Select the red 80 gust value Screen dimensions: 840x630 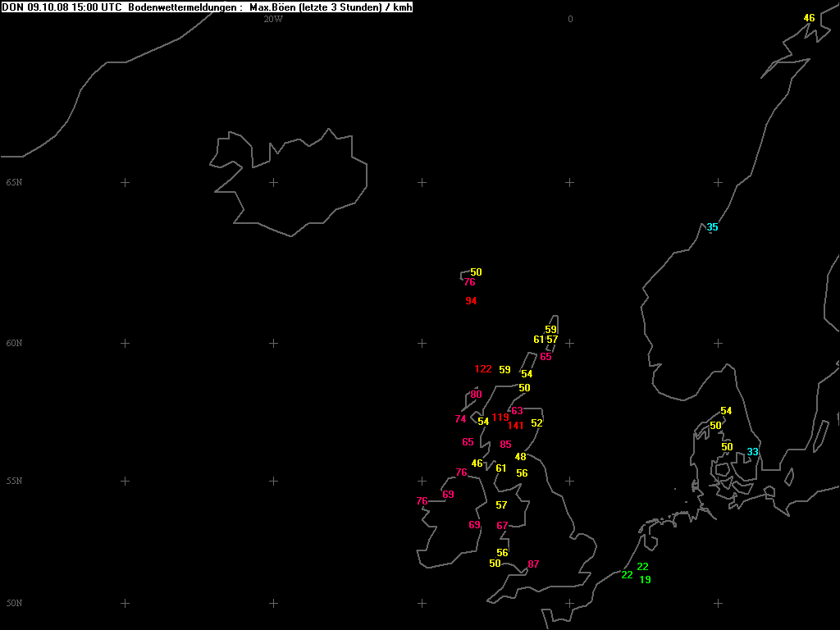476,395
